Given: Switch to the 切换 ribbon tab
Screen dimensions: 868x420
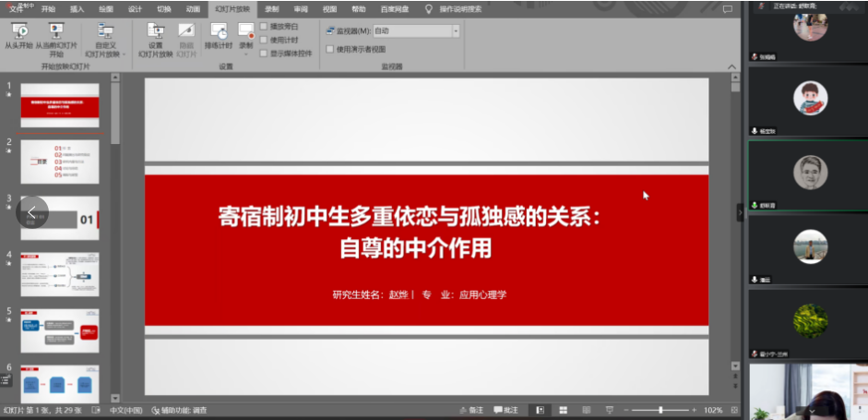Looking at the screenshot, I should pos(163,8).
